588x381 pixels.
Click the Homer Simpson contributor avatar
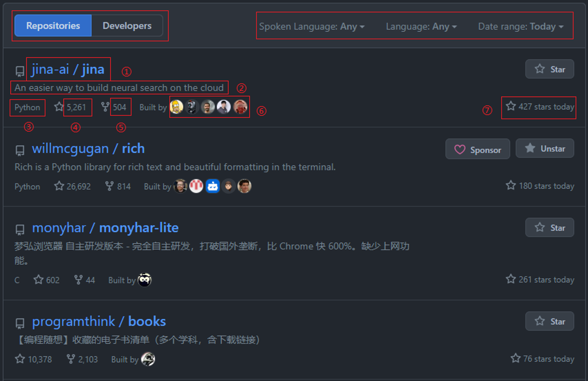176,107
